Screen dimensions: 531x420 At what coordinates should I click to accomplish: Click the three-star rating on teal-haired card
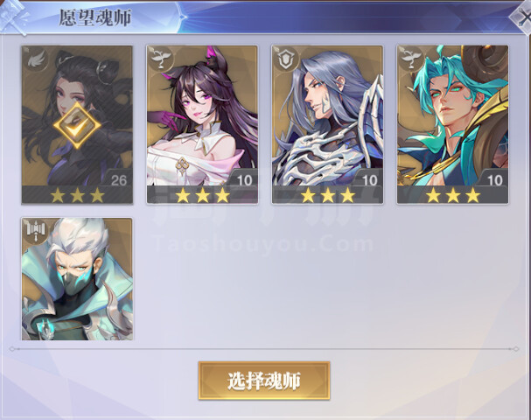point(453,195)
